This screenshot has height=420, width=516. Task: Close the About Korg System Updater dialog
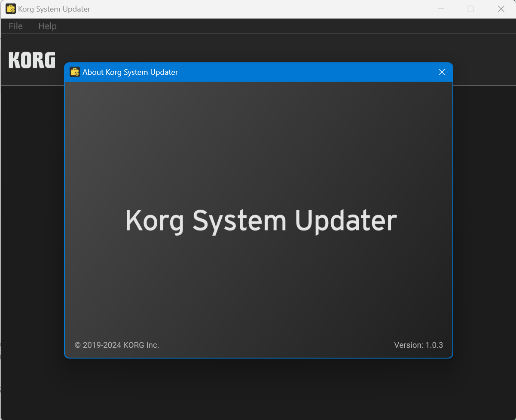click(442, 72)
